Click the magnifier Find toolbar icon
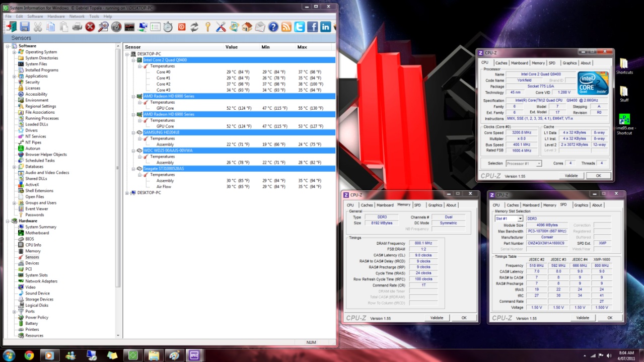 coord(103,27)
